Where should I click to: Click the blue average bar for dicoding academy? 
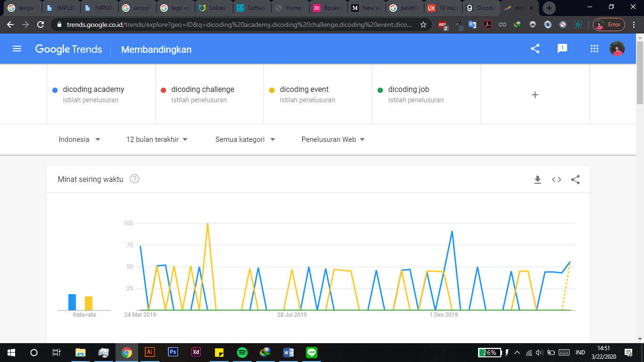[72, 302]
